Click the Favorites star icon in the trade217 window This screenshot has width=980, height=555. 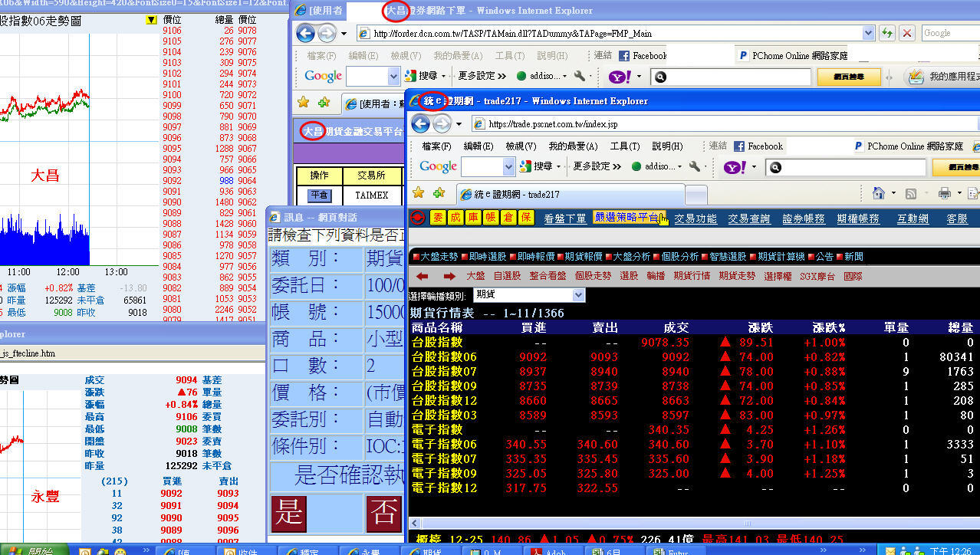tap(418, 192)
